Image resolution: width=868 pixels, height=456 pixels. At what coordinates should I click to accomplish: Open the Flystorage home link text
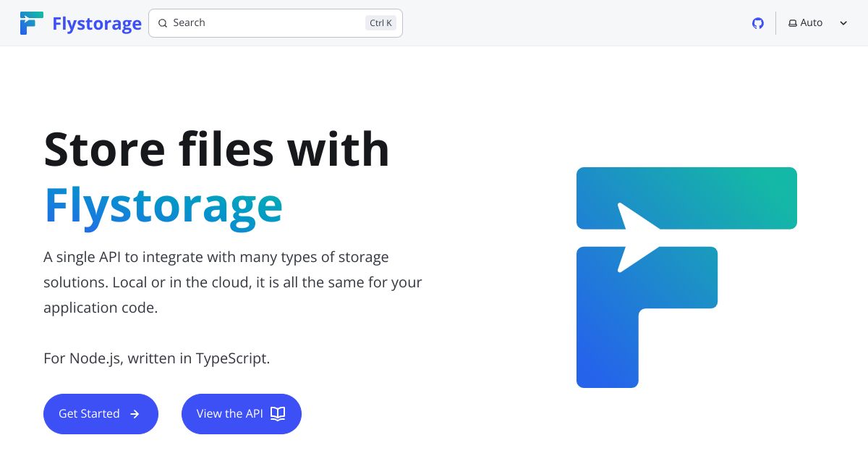point(97,24)
